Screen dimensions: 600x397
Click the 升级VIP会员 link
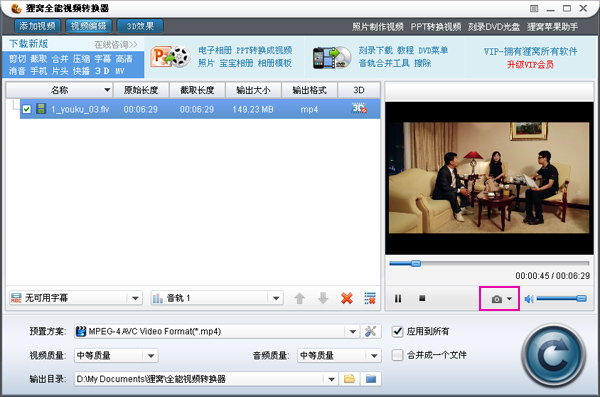530,64
